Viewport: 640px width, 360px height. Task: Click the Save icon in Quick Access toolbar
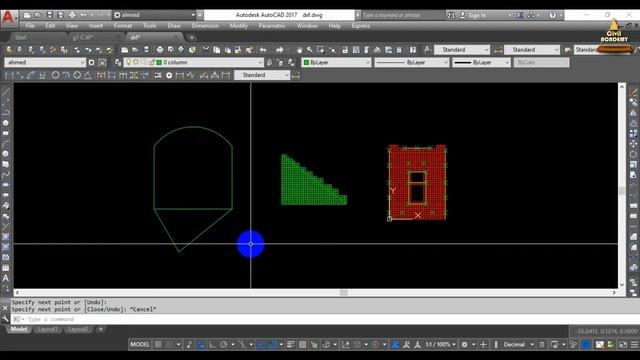pyautogui.click(x=49, y=15)
